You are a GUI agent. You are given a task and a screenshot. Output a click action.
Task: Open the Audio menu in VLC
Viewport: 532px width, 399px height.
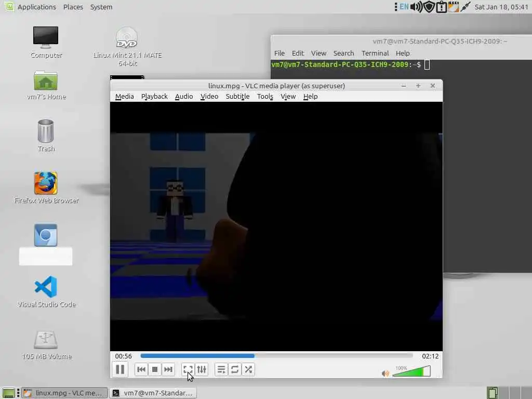click(x=184, y=96)
